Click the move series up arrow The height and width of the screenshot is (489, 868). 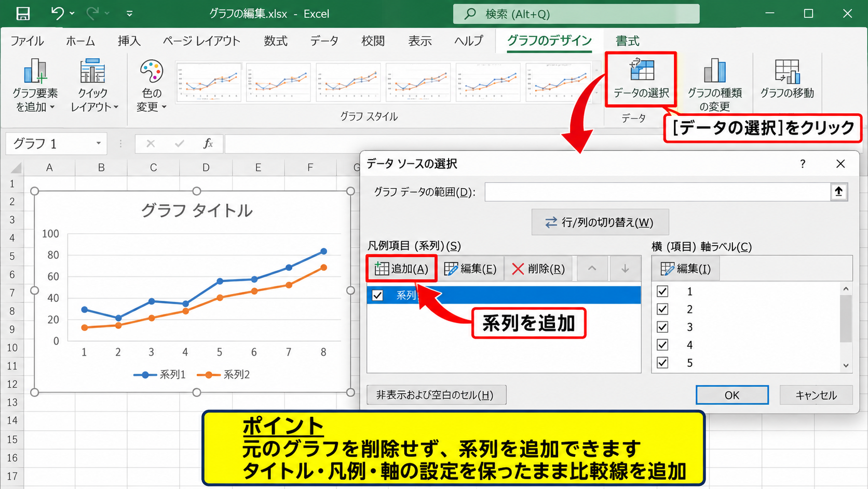[x=592, y=269]
